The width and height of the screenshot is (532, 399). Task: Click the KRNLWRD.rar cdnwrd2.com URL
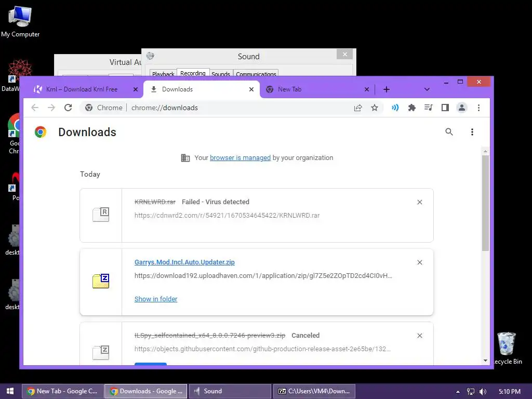[x=227, y=216]
